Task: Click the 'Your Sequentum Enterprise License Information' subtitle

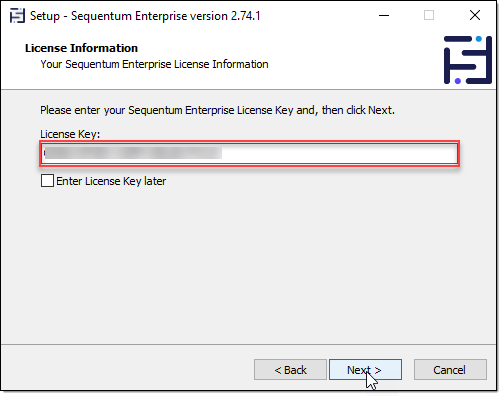Action: [154, 64]
